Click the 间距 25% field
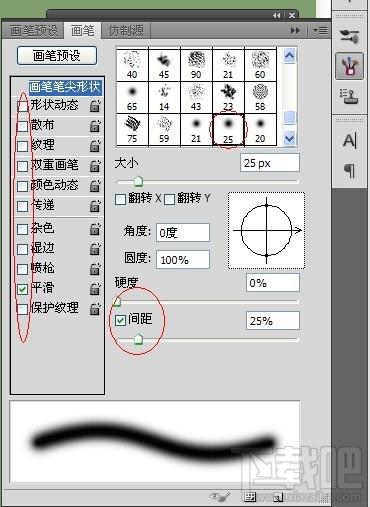Image resolution: width=370 pixels, height=507 pixels. [273, 321]
